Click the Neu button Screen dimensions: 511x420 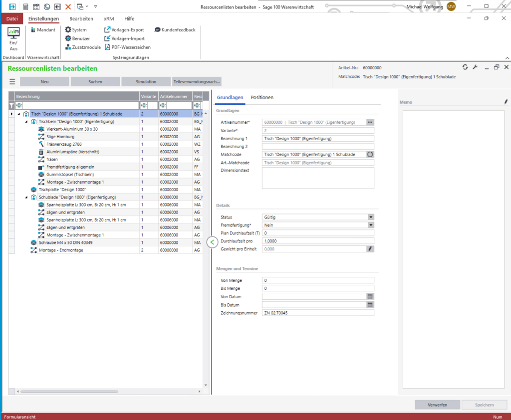[x=44, y=82]
